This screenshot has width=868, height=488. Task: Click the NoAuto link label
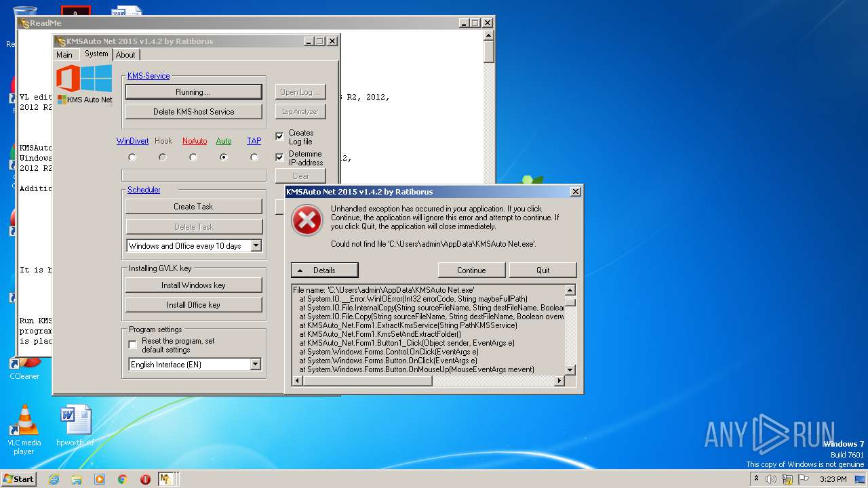195,141
